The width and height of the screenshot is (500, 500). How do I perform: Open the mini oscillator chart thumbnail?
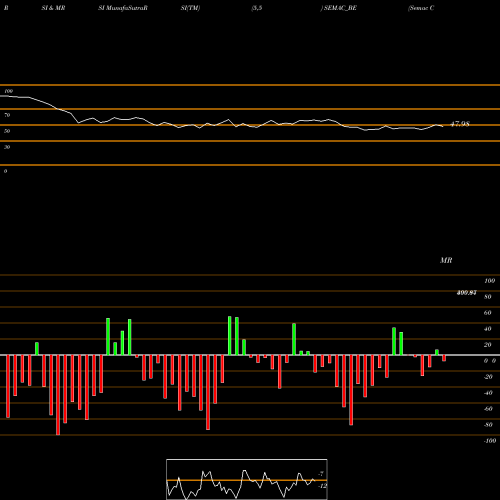click(x=247, y=479)
